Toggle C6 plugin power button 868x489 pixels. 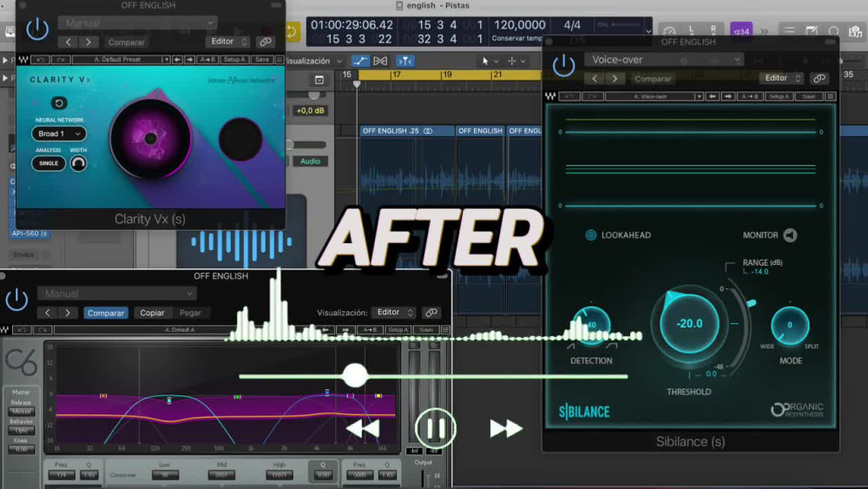(16, 300)
